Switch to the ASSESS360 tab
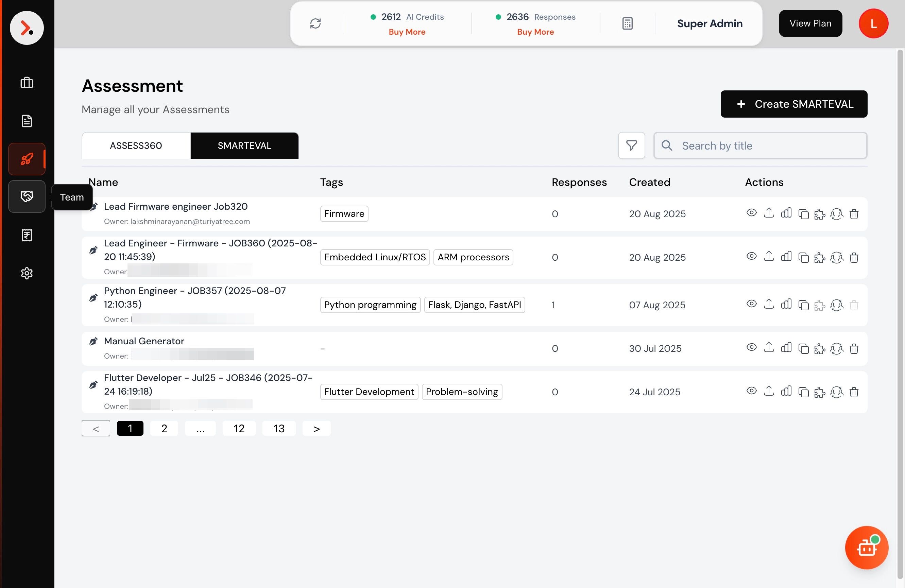The image size is (905, 588). pos(135,145)
